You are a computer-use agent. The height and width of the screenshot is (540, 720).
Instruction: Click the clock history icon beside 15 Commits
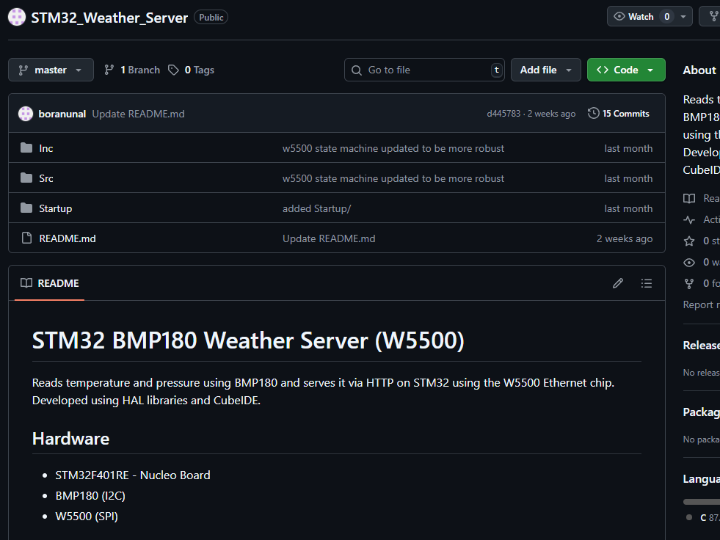(x=593, y=113)
